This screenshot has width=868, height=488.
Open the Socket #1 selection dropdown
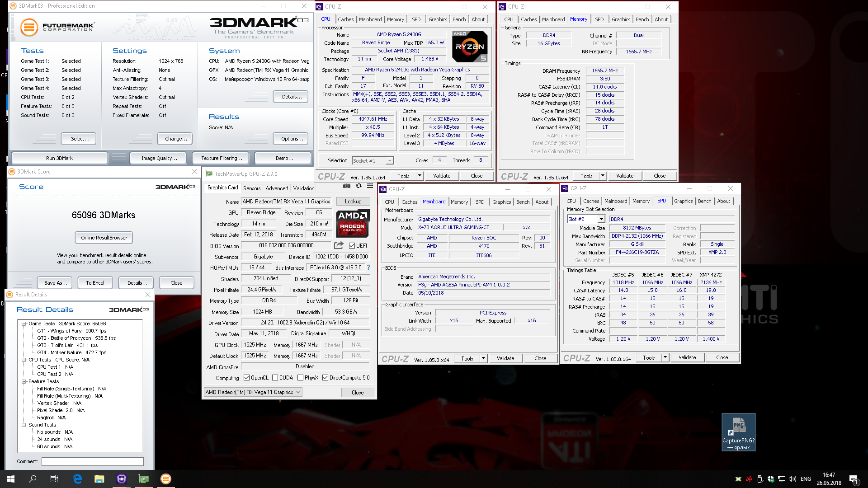click(x=373, y=160)
